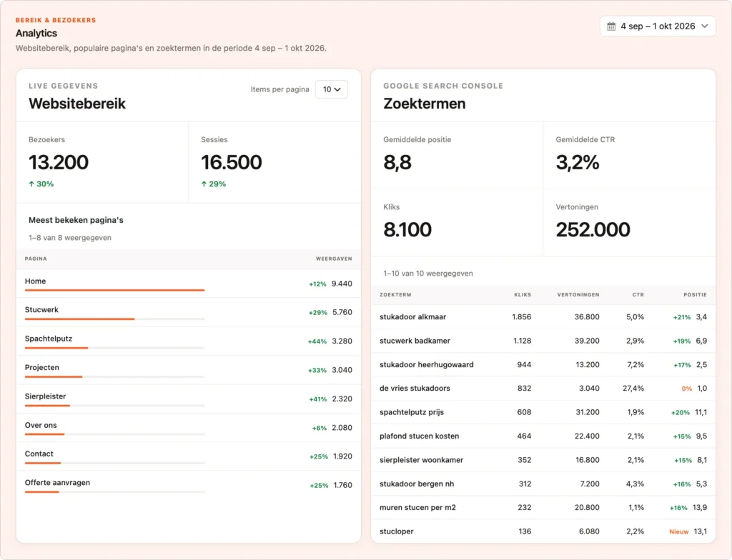The image size is (732, 560).
Task: Click the 39.200 vertoningen cell
Action: 587,341
